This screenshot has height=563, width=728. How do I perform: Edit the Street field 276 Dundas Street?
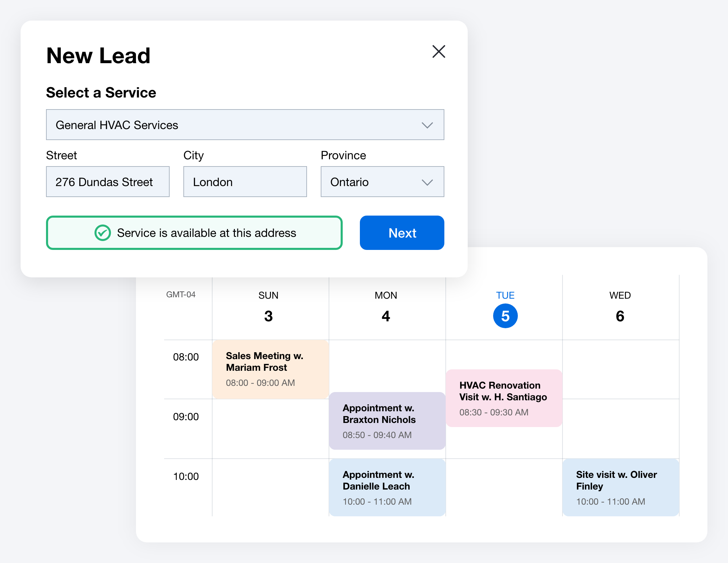point(107,182)
